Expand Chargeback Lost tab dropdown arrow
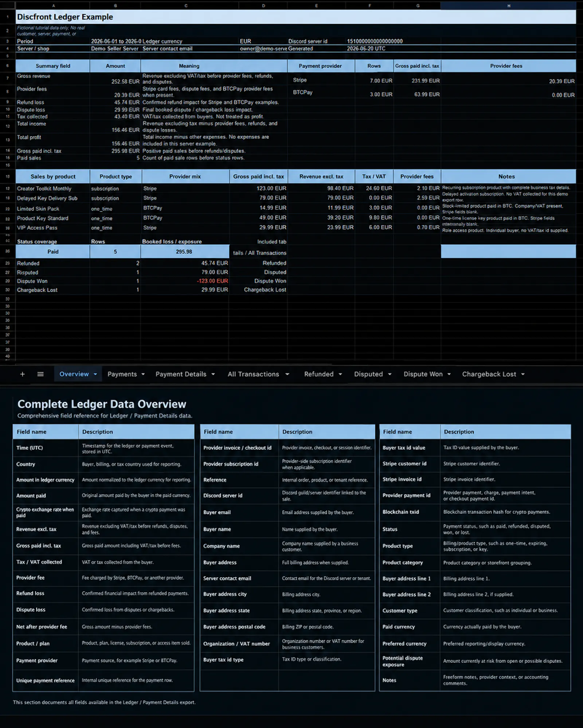This screenshot has height=728, width=583. tap(523, 374)
